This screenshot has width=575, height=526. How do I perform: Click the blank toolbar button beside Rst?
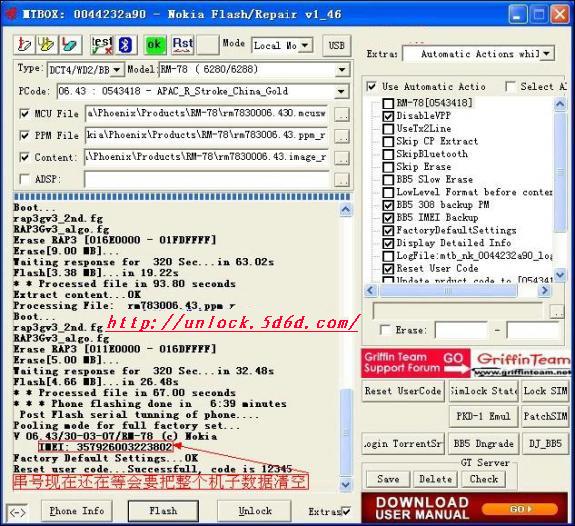tap(208, 45)
